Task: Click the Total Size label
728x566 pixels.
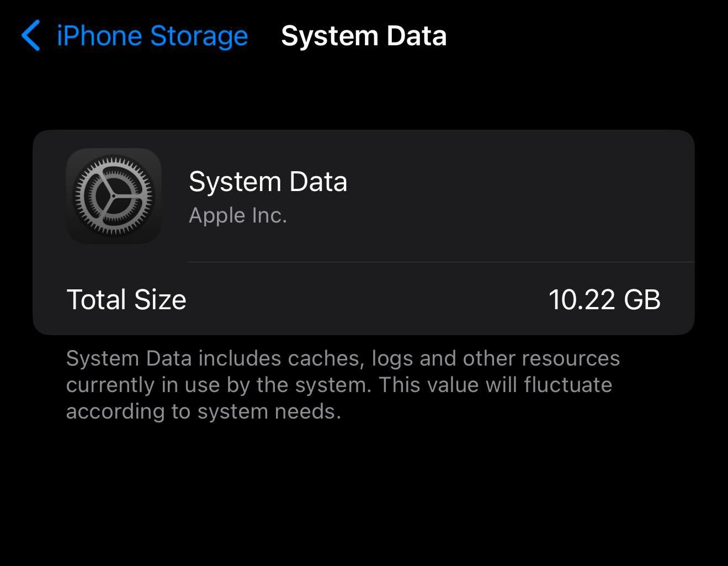Action: coord(126,300)
